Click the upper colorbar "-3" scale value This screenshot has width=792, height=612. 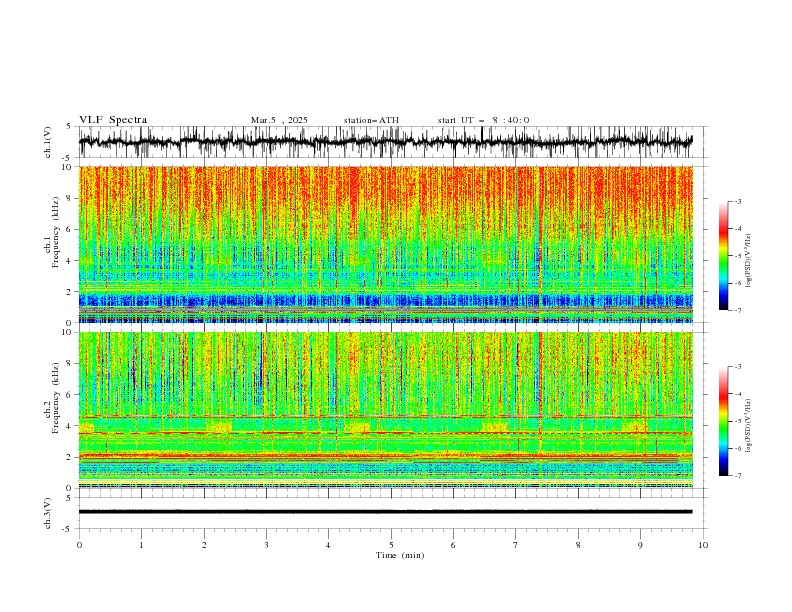738,201
